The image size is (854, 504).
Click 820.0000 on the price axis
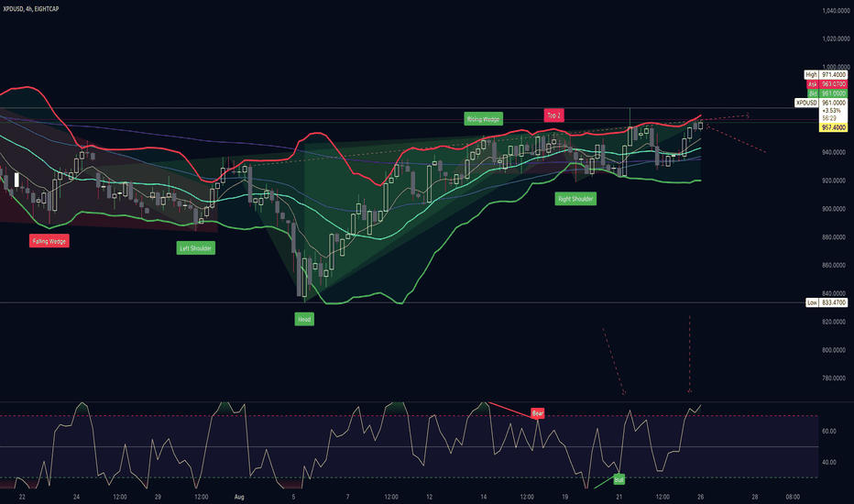[833, 322]
